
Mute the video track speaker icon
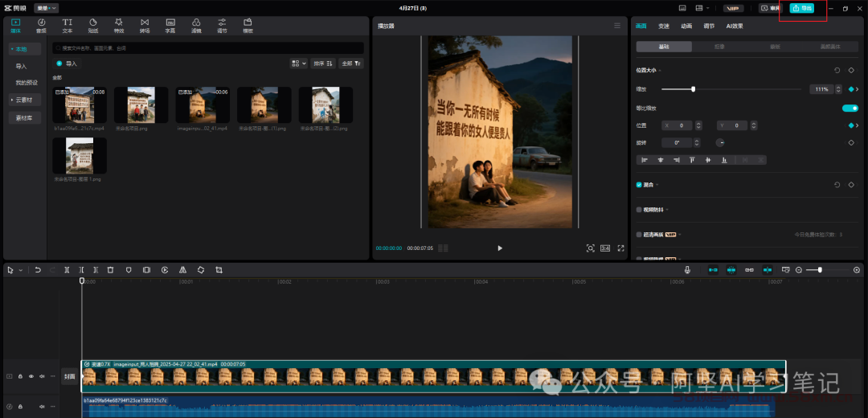click(x=42, y=376)
